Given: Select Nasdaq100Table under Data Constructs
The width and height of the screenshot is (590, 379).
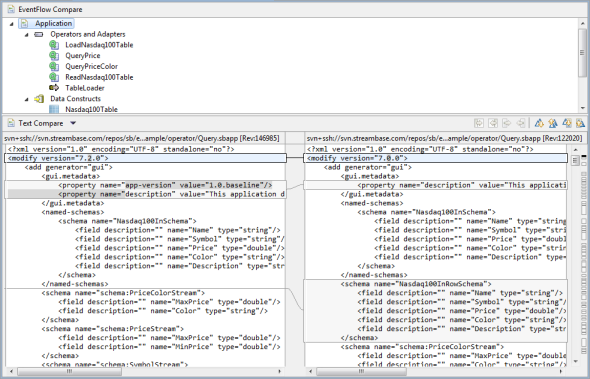Looking at the screenshot, I should [x=91, y=110].
